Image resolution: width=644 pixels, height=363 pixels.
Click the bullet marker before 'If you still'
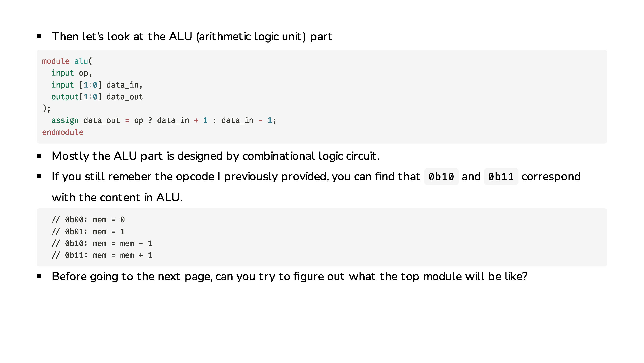39,176
